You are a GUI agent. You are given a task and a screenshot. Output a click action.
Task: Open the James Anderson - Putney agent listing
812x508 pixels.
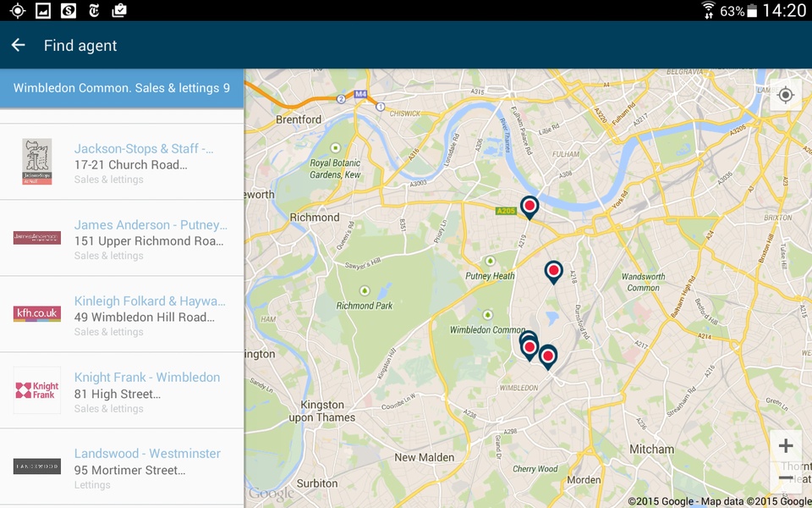coord(122,238)
